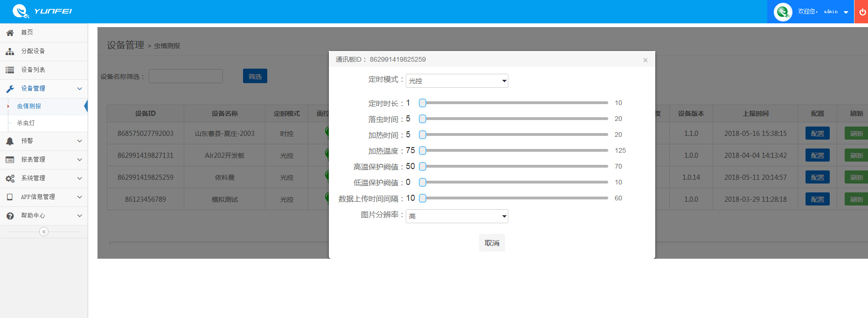The width and height of the screenshot is (868, 318).
Task: Select 虫情测报 submenu item
Action: coord(29,106)
